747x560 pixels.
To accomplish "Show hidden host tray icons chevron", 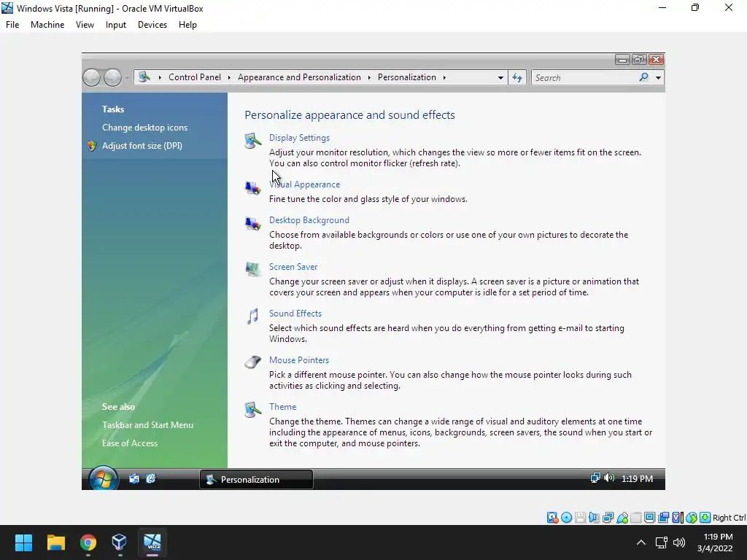I will point(641,542).
